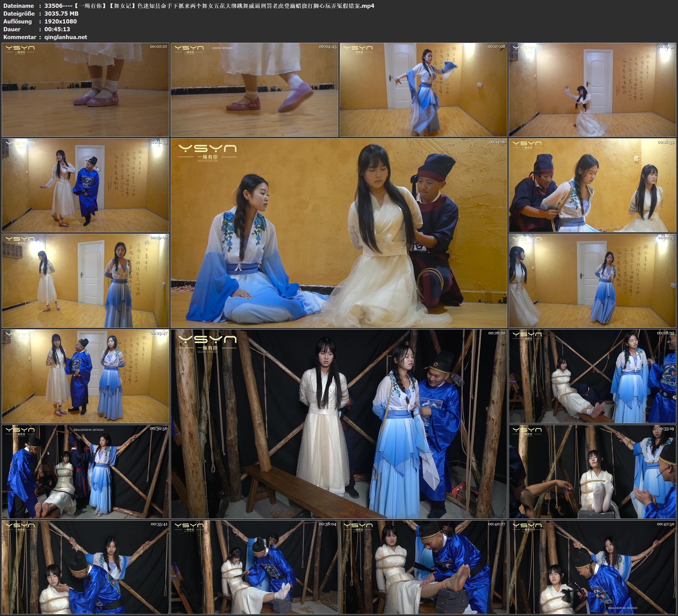Select the thumbnail labeled 00:11:53

[85, 185]
